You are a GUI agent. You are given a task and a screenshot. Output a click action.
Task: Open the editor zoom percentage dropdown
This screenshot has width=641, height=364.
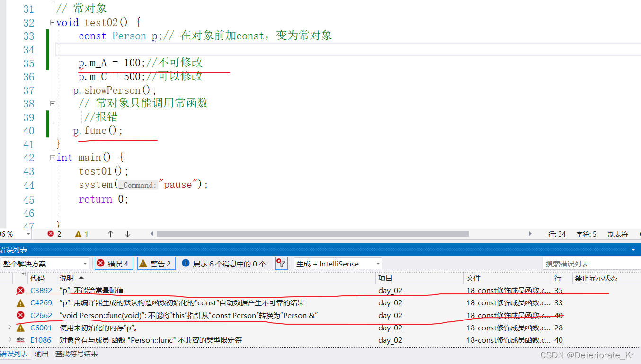(28, 234)
